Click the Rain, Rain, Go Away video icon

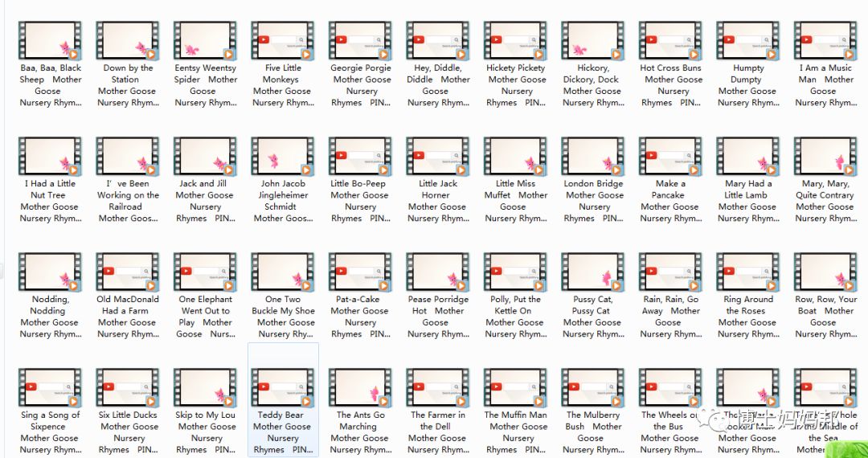[669, 272]
